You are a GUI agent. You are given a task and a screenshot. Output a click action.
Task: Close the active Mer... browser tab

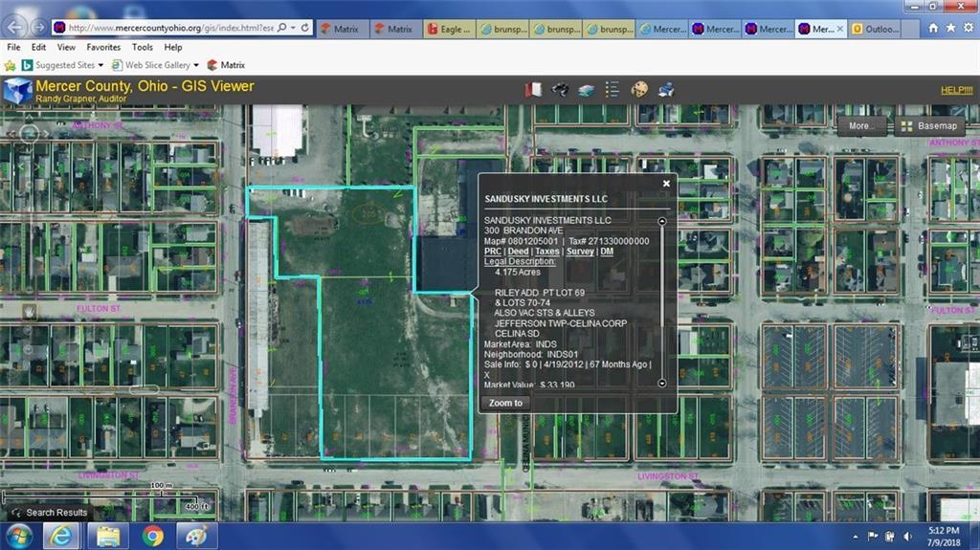(x=840, y=29)
